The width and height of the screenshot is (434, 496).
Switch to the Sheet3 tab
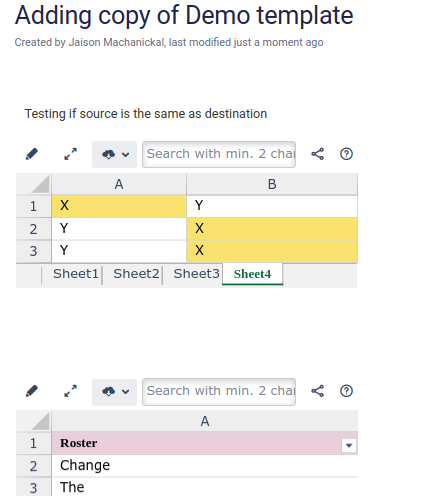196,274
